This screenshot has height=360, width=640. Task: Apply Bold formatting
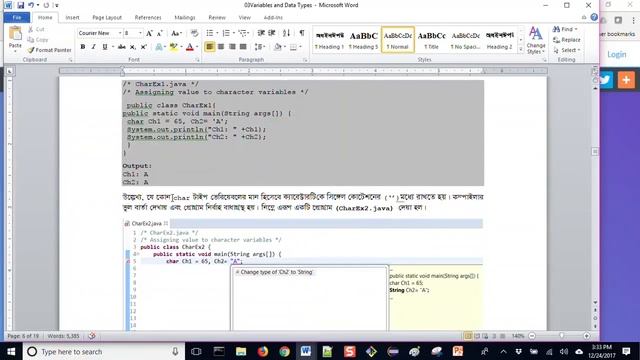(x=83, y=47)
